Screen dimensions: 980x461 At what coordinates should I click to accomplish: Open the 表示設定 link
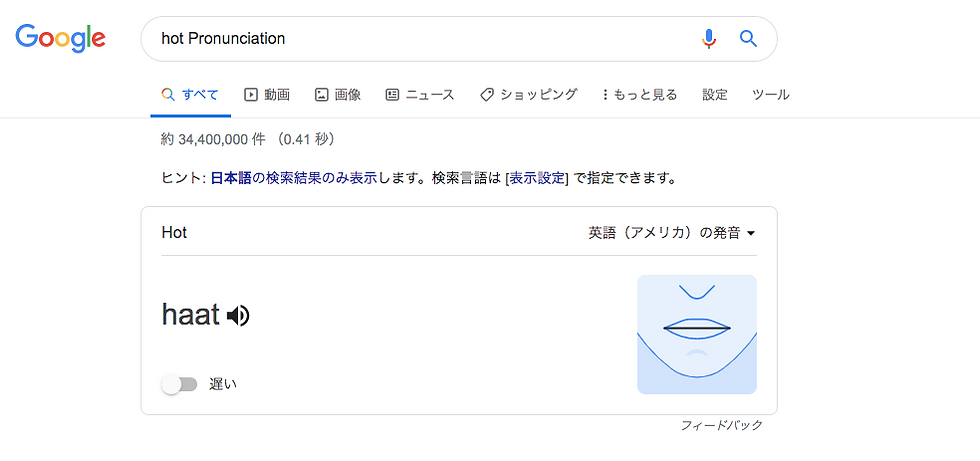(x=537, y=179)
